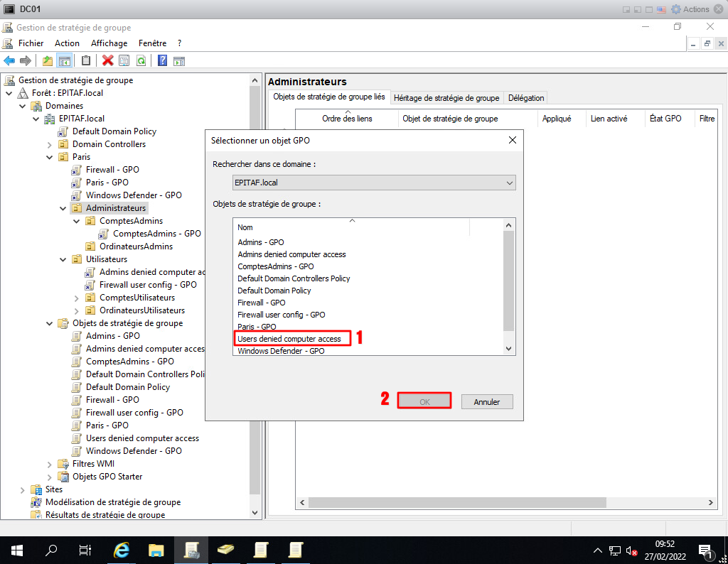Click the green Refresh toolbar icon

point(141,61)
